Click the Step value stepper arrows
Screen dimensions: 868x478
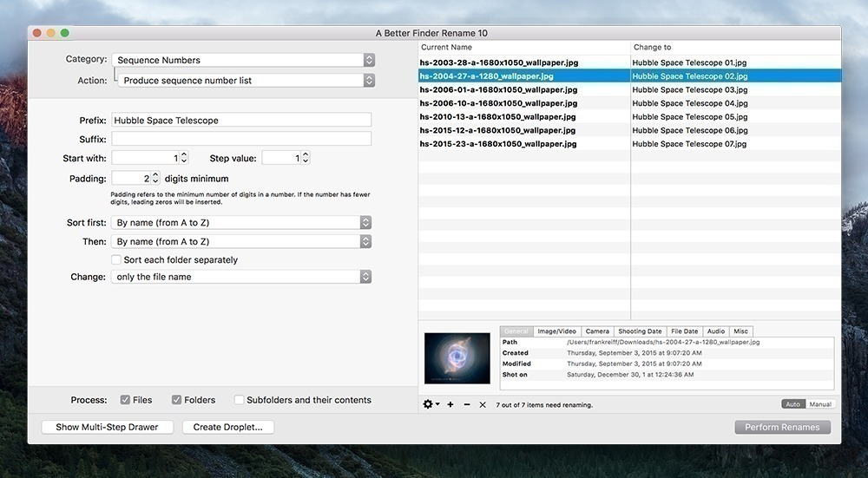[x=306, y=158]
